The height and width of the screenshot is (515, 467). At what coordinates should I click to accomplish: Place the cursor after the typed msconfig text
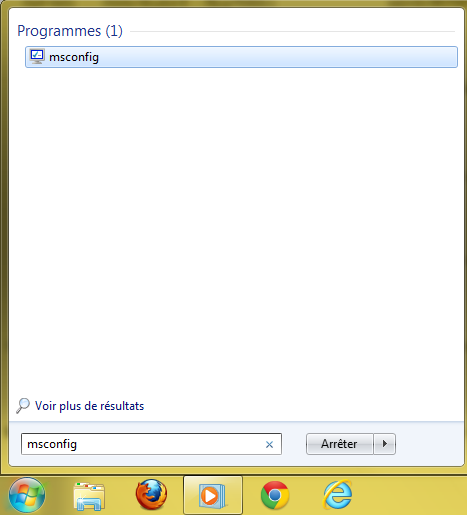point(79,444)
